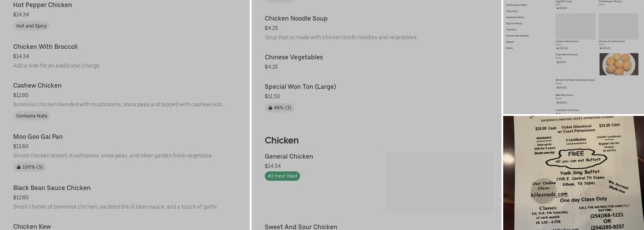Click thumbs-up icon under BBQ Ribs
This screenshot has width=644, height=230.
tap(557, 103)
